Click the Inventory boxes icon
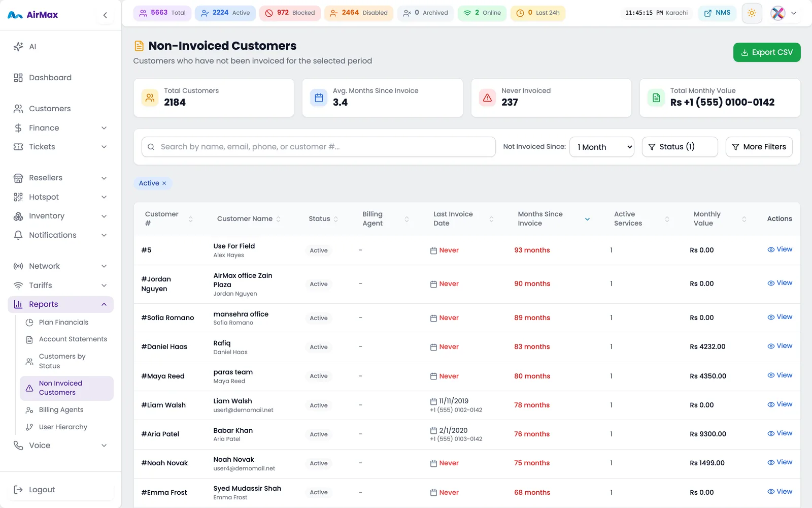812x508 pixels. 18,216
